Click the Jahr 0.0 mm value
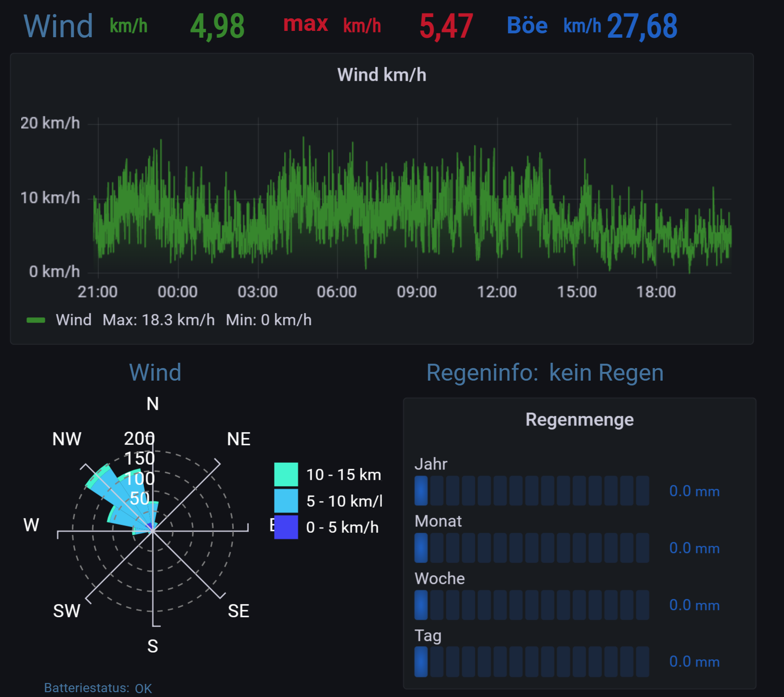Screen dimensions: 784x697 [x=694, y=491]
